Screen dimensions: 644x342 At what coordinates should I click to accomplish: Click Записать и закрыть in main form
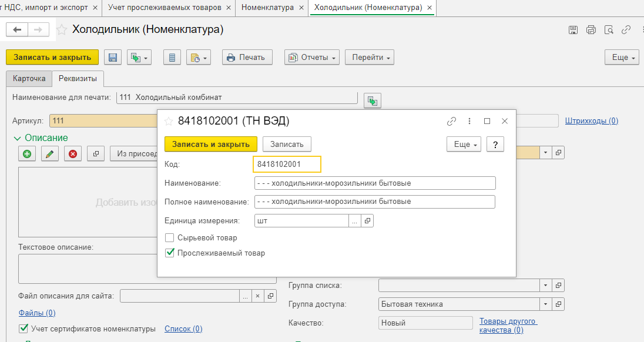pos(52,58)
